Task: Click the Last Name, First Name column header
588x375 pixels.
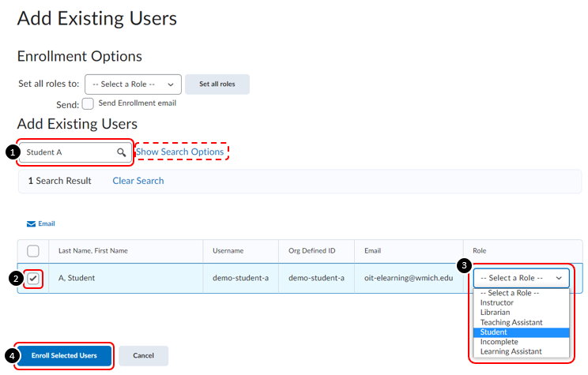Action: (93, 251)
